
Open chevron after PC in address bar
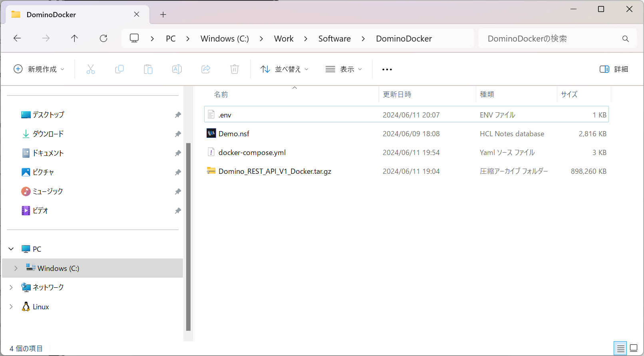(188, 39)
